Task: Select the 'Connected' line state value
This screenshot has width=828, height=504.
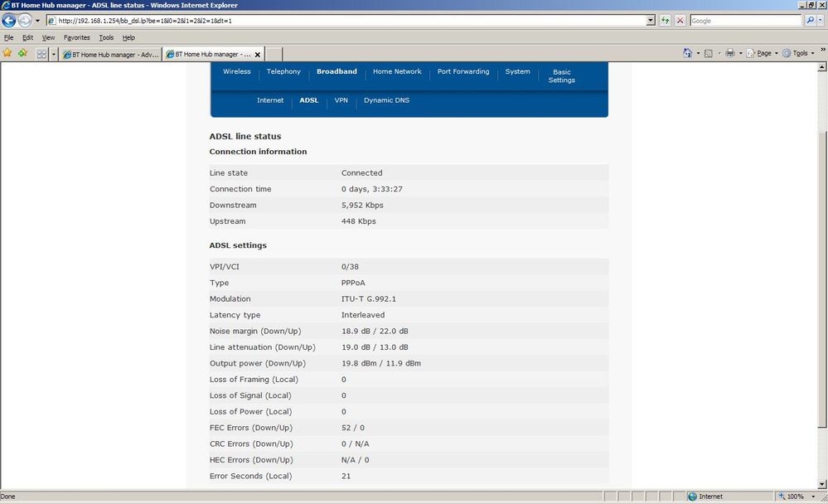Action: (361, 172)
